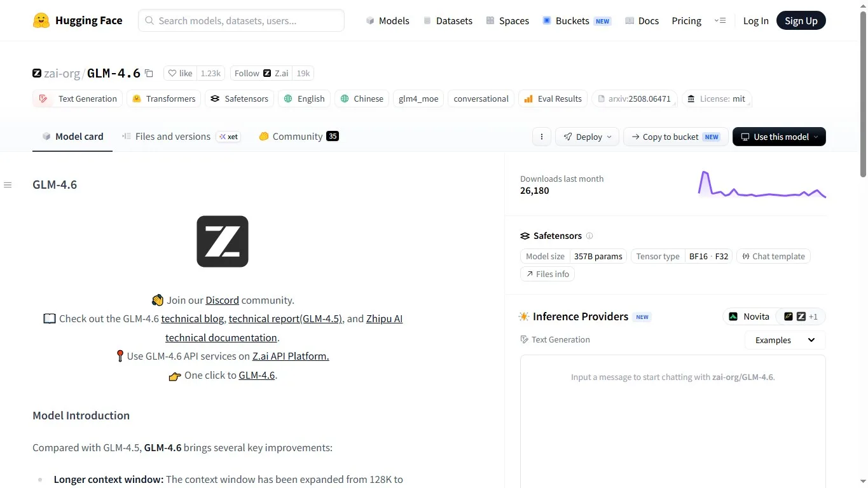Like the GLM-4.6 model

pyautogui.click(x=180, y=73)
